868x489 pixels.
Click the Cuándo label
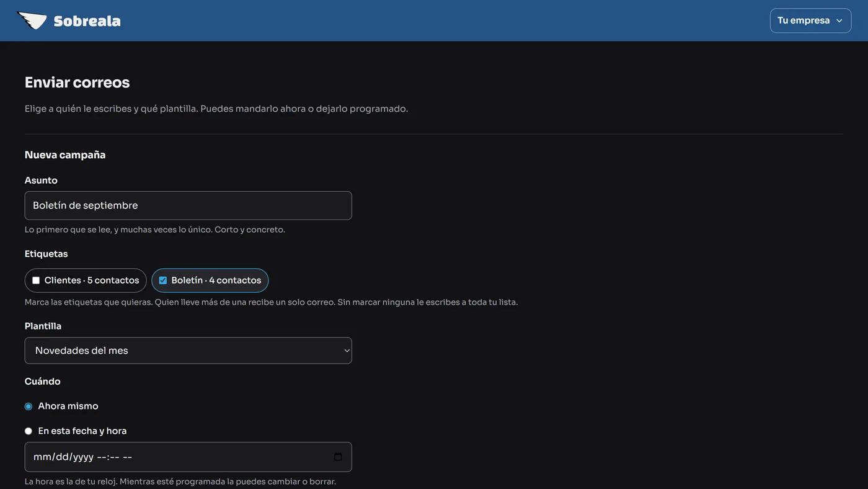[43, 381]
